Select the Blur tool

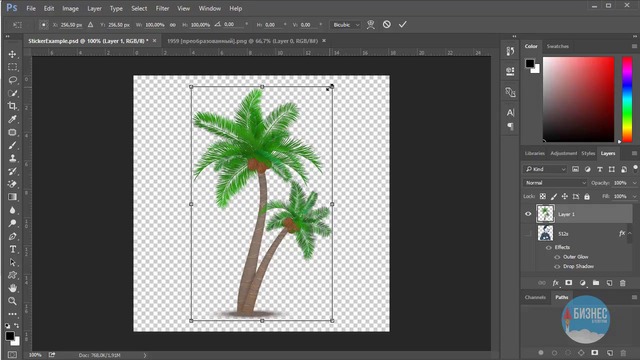12,210
